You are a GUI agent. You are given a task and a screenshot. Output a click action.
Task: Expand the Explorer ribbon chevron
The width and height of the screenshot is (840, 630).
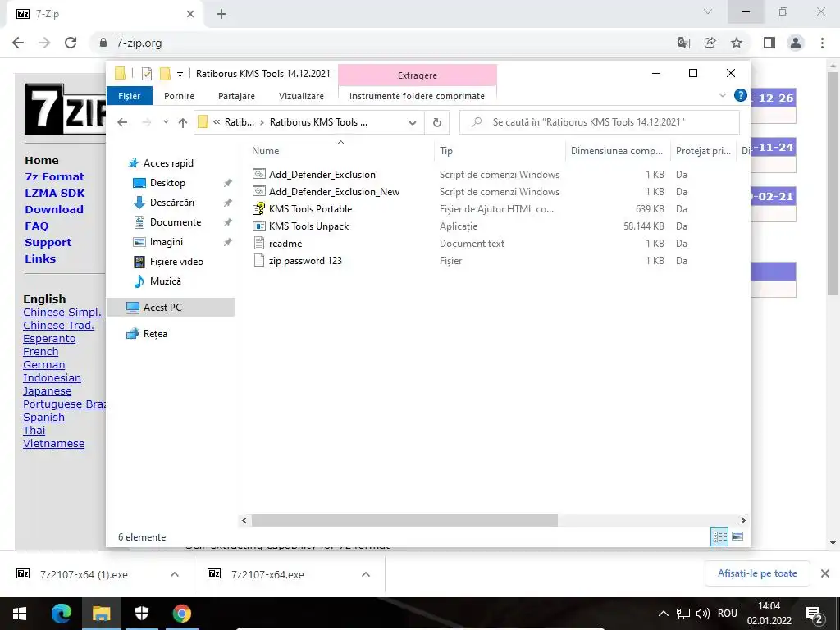click(722, 95)
